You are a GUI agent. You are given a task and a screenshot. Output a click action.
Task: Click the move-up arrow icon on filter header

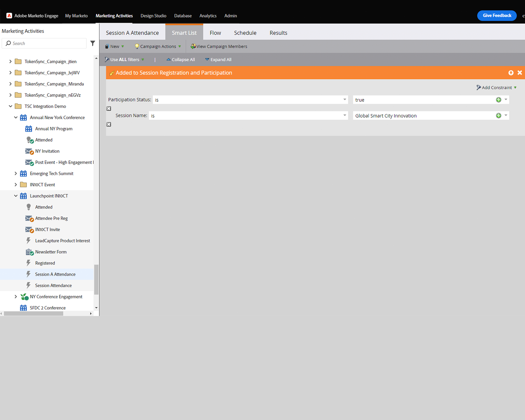pos(511,73)
